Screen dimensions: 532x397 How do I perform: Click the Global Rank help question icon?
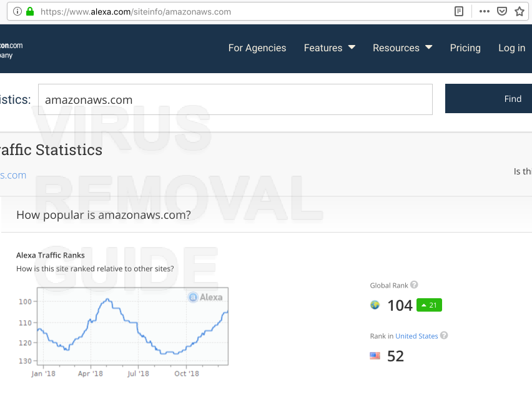[414, 284]
